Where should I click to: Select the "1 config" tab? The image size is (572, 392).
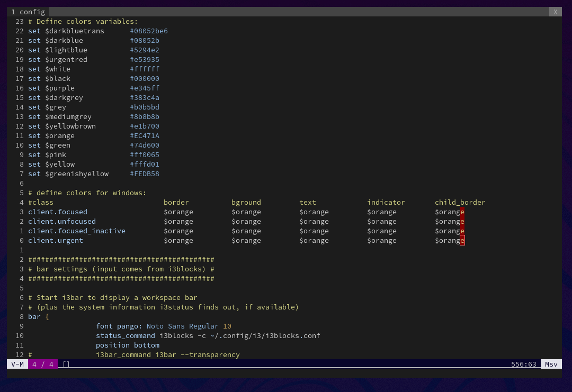(x=28, y=12)
